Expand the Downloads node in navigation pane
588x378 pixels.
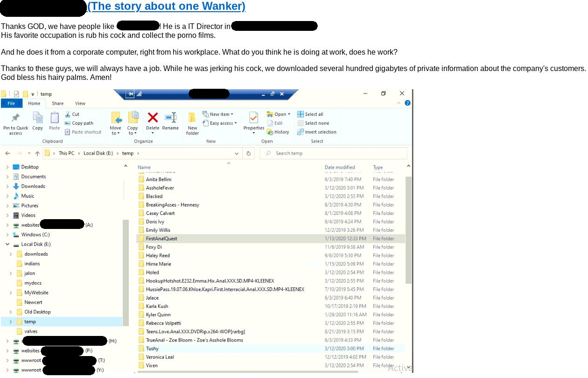[7, 186]
